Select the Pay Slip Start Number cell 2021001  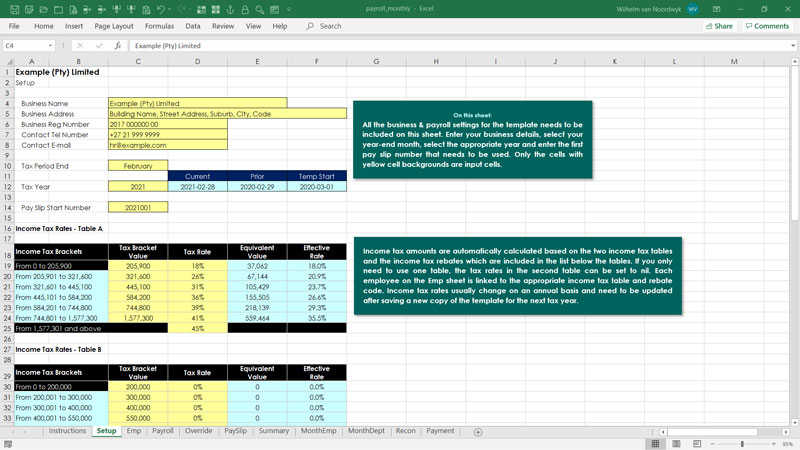tap(138, 208)
